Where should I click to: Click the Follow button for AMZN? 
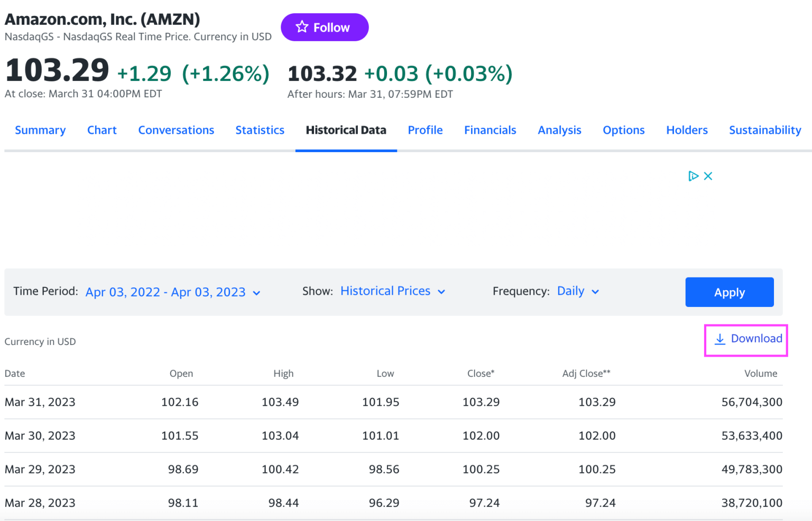click(x=325, y=27)
